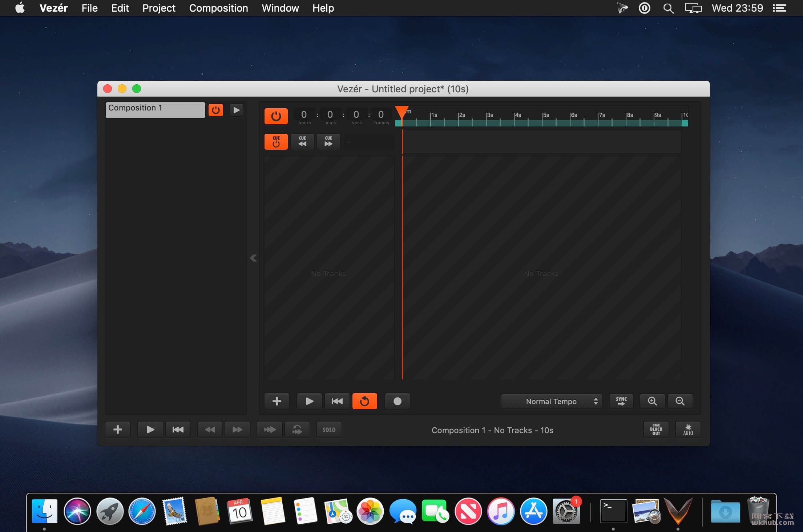Viewport: 803px width, 532px height.
Task: Toggle DMX BLACK OUT button
Action: (656, 430)
